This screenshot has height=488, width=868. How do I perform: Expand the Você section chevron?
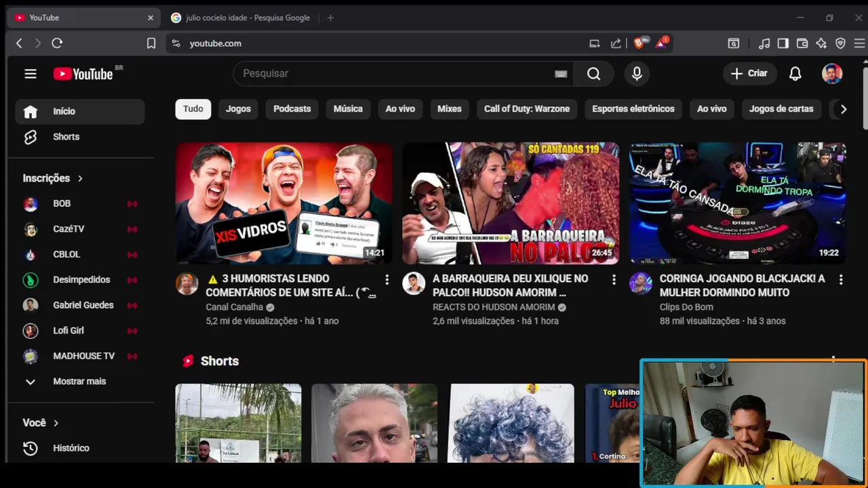(56, 423)
